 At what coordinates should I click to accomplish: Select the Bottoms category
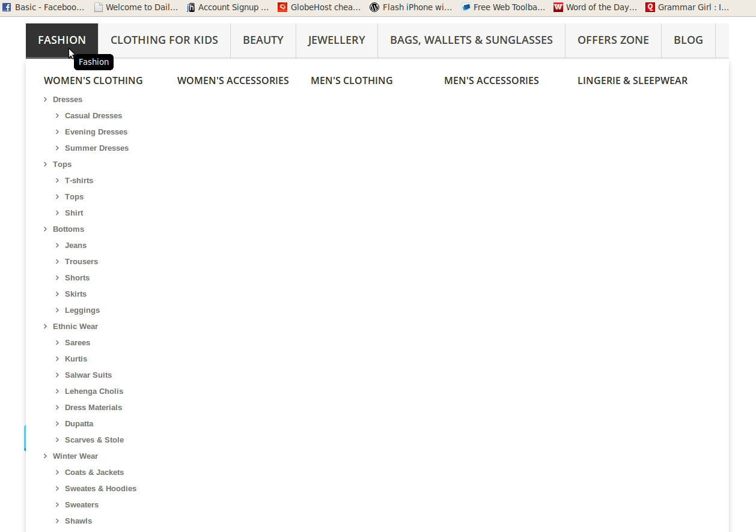pyautogui.click(x=69, y=229)
